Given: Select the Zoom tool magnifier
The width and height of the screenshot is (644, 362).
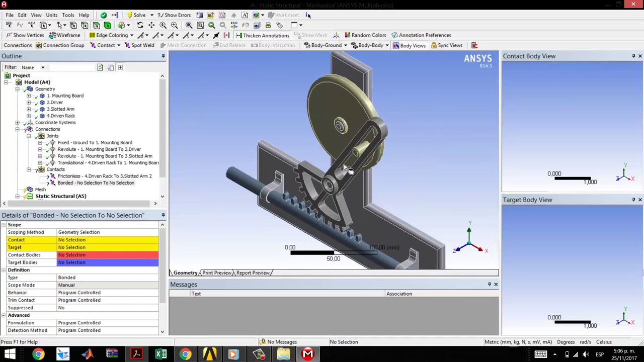Looking at the screenshot, I should click(x=163, y=25).
